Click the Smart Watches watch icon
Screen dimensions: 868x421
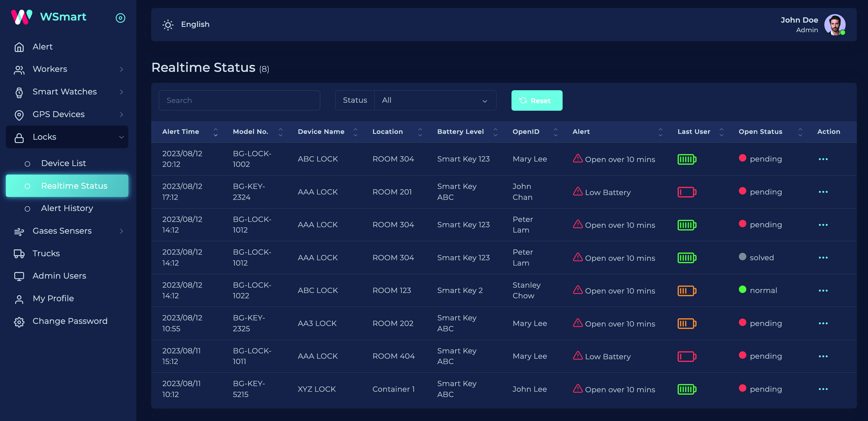(19, 92)
